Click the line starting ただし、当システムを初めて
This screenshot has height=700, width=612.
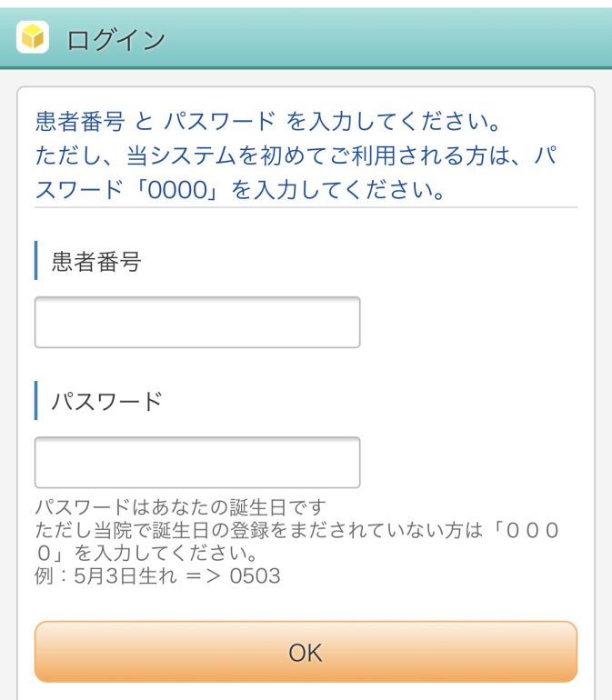click(296, 155)
